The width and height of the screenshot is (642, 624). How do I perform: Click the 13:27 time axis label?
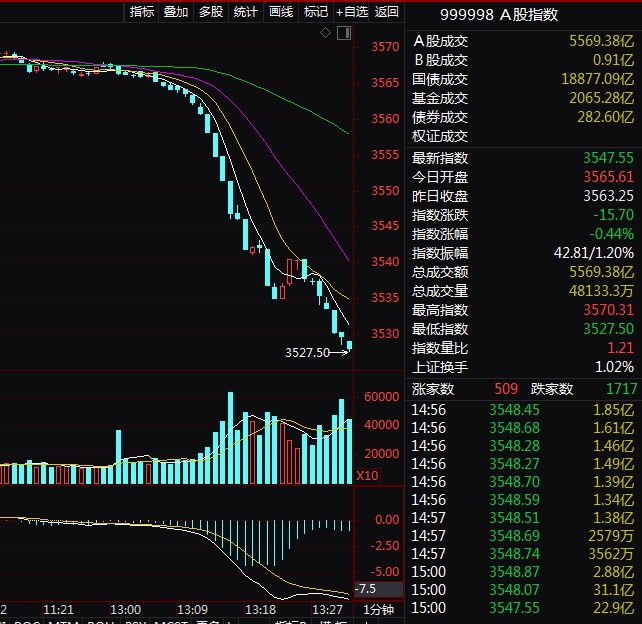coord(328,610)
